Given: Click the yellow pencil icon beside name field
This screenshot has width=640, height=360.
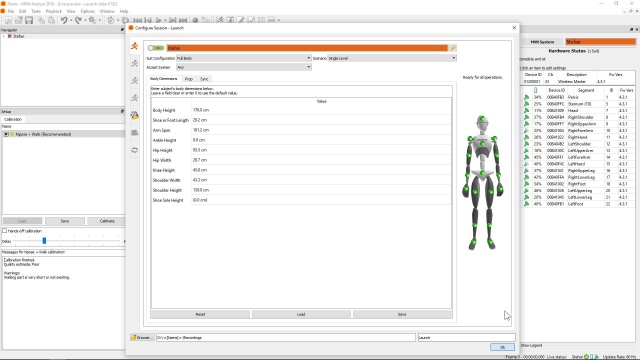Looking at the screenshot, I should 453,48.
